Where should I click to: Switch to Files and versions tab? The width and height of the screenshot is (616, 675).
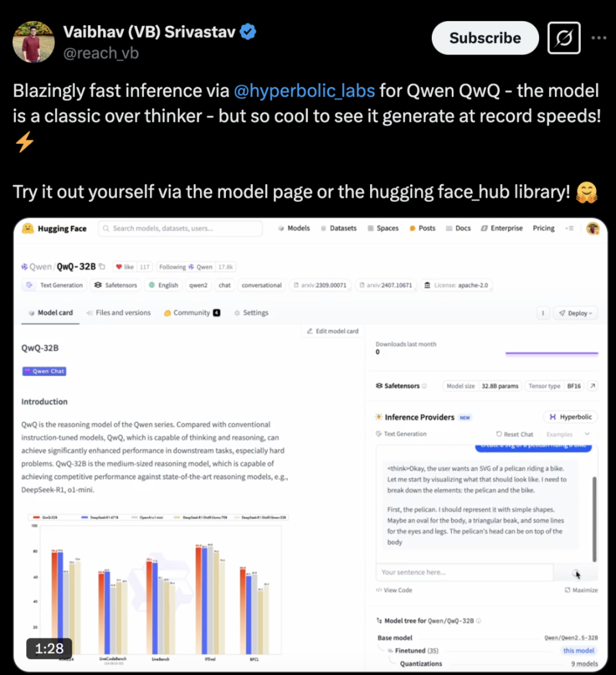point(118,313)
